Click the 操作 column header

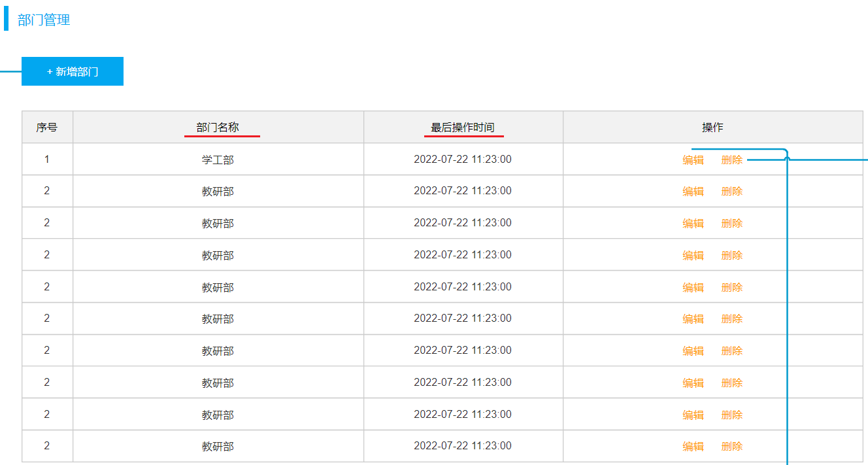(x=712, y=128)
